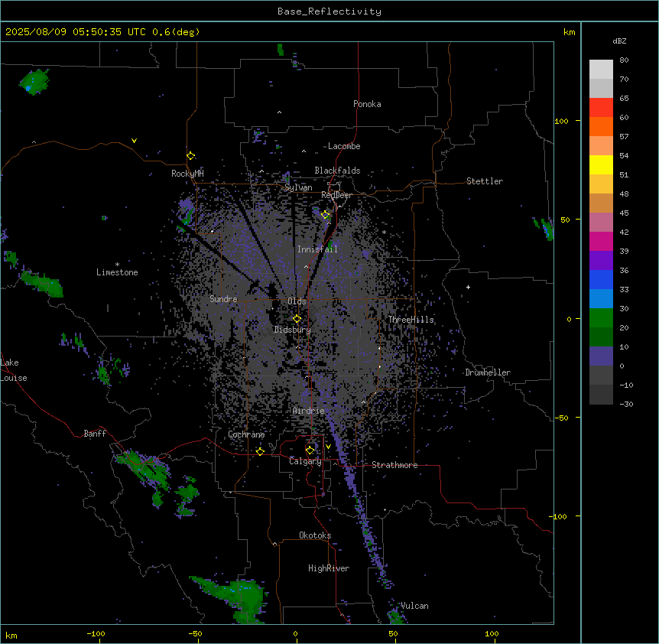Click the white asterisk marker east of Innisfail

[384, 232]
